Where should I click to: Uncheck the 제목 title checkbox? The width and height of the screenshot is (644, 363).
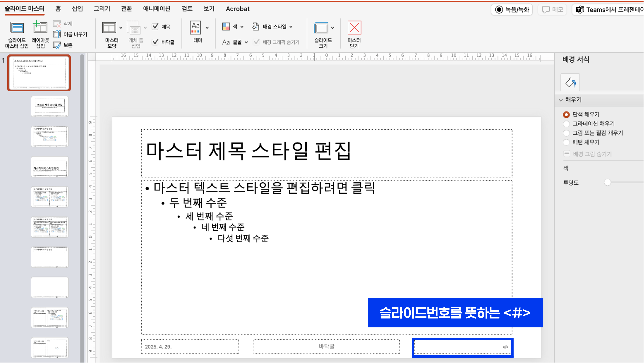tap(155, 27)
